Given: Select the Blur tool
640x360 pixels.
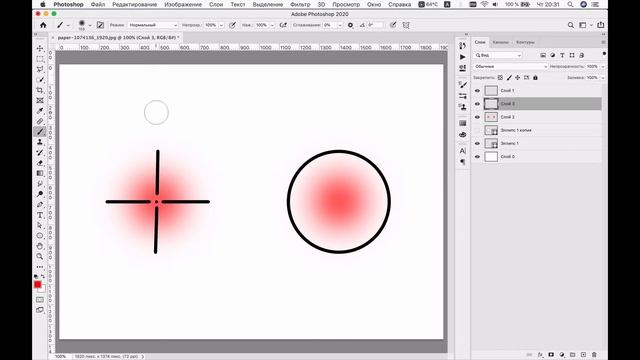Looking at the screenshot, I should click(x=40, y=184).
